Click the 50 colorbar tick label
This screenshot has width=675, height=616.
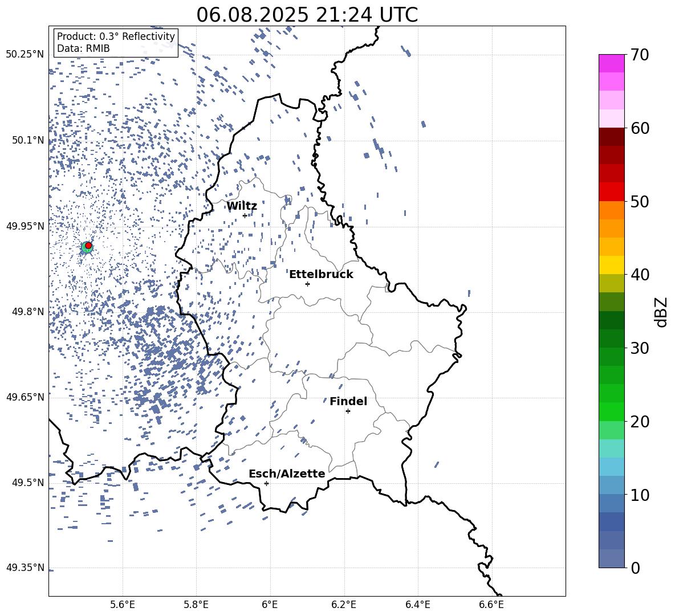point(640,201)
